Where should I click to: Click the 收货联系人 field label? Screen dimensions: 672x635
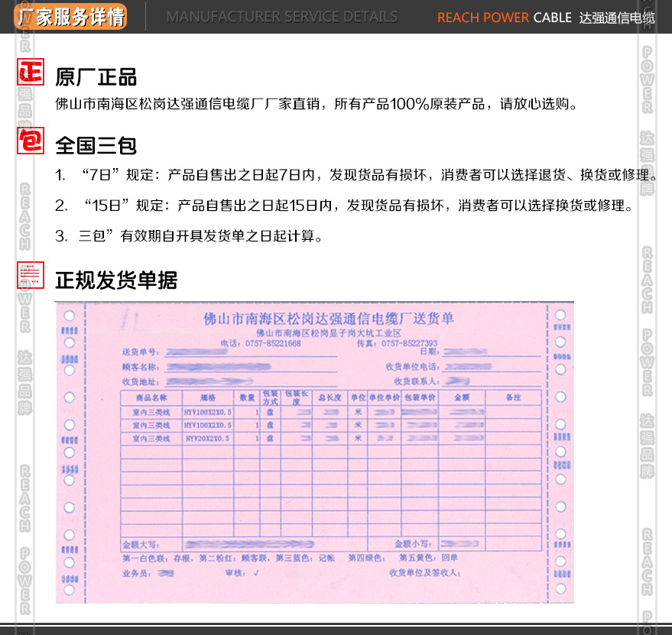[417, 381]
